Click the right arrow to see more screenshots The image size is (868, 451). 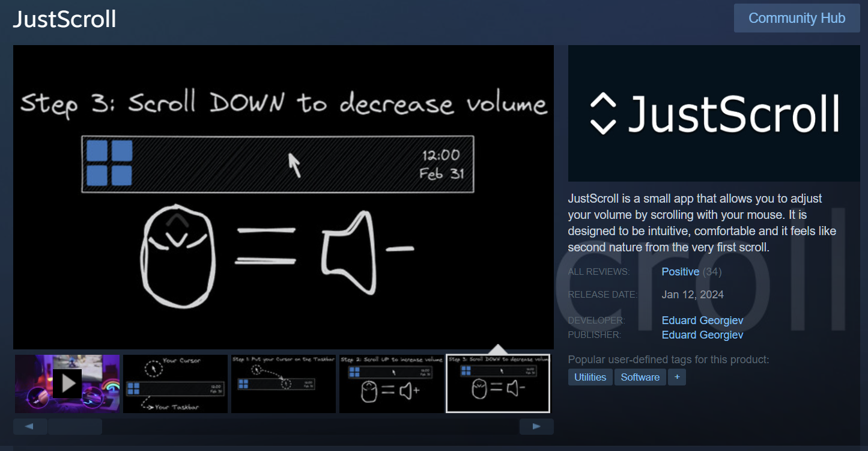pos(536,426)
